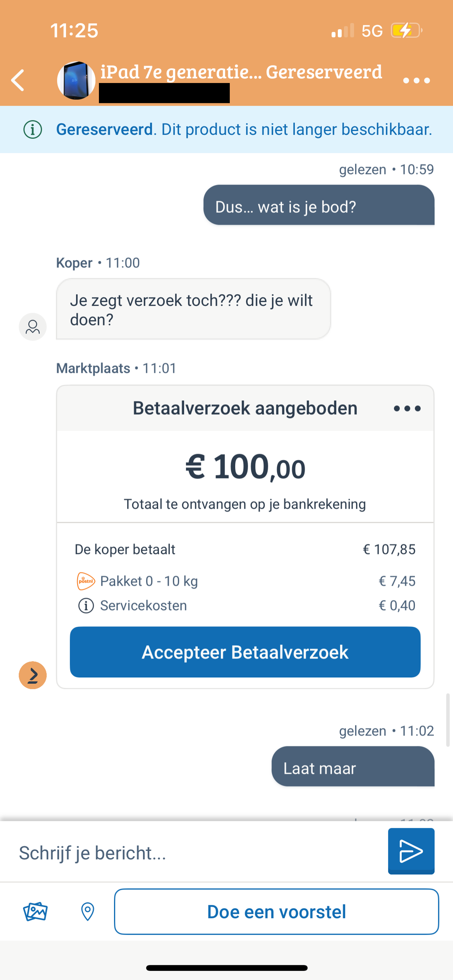The image size is (453, 980).
Task: Tap the PostNL logo icon
Action: point(86,581)
